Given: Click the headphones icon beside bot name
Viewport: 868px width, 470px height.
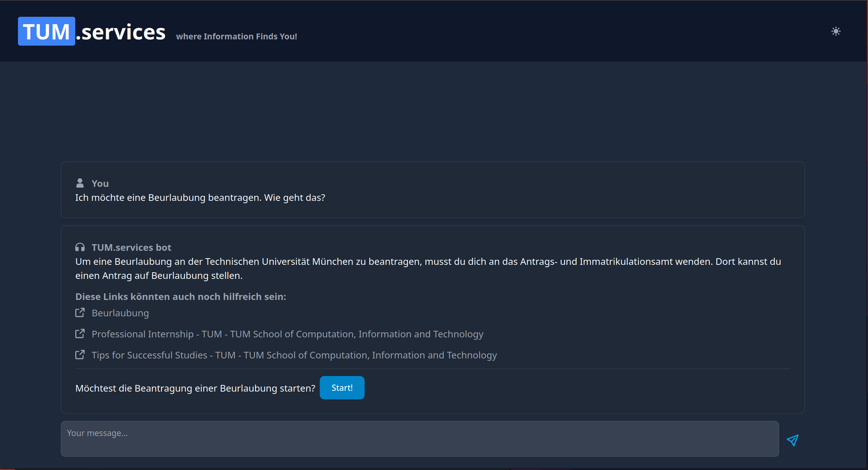Looking at the screenshot, I should 80,247.
